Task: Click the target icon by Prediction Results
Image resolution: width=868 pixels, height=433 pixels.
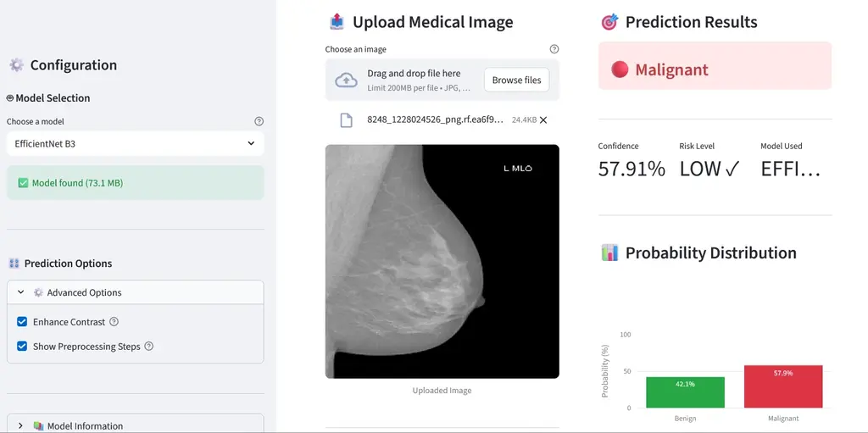Action: (609, 22)
